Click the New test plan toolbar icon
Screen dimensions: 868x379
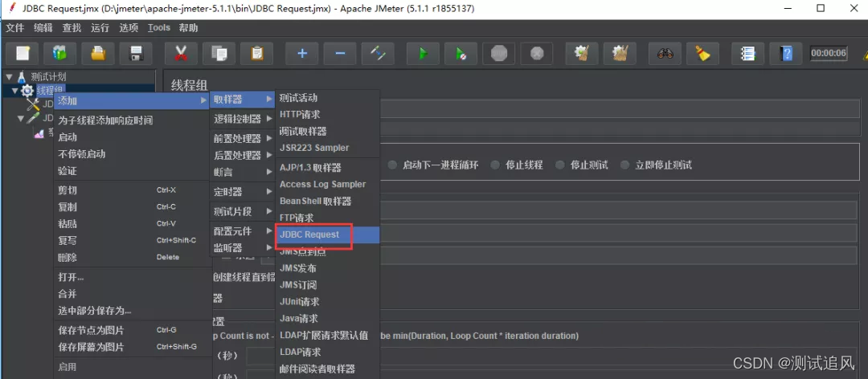point(23,53)
